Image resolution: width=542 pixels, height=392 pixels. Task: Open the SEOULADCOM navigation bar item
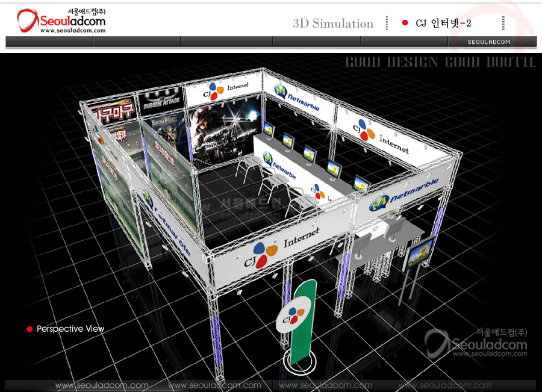(x=489, y=42)
